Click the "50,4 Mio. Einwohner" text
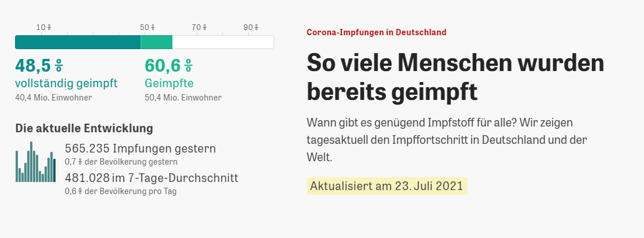This screenshot has height=238, width=644. click(183, 97)
